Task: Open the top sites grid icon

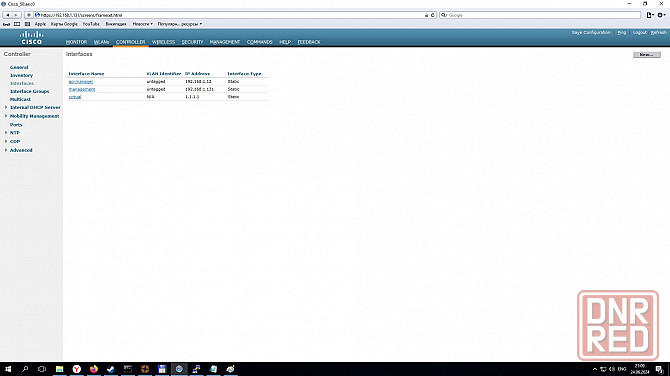Action: tap(27, 24)
